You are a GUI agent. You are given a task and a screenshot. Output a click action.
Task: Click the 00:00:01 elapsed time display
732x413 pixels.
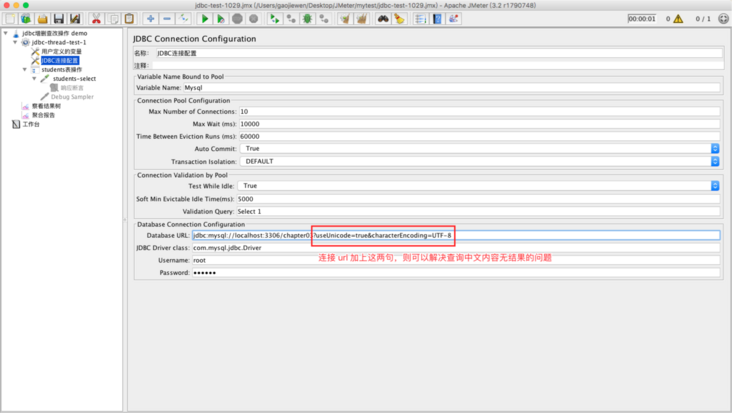[x=642, y=19]
